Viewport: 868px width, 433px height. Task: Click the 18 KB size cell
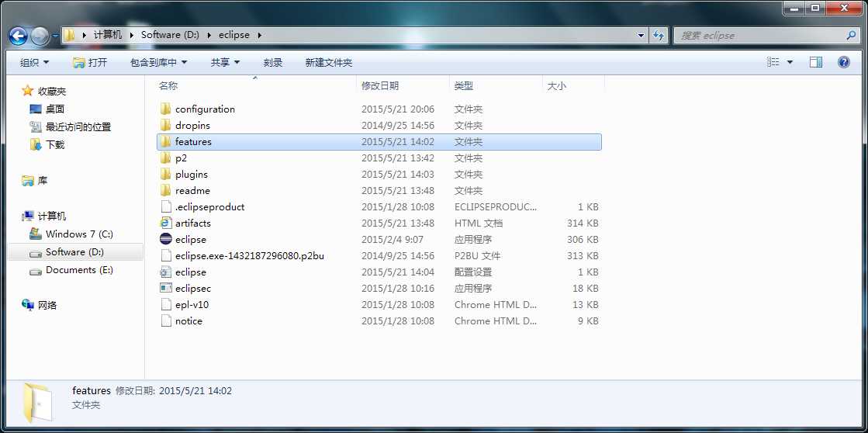click(585, 289)
